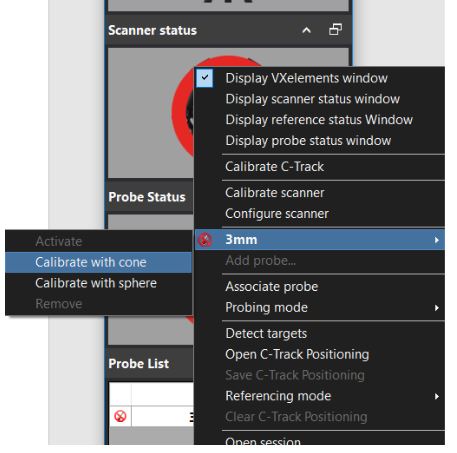The image size is (457, 453).
Task: Collapse the Scanner status panel chevron
Action: click(x=306, y=31)
